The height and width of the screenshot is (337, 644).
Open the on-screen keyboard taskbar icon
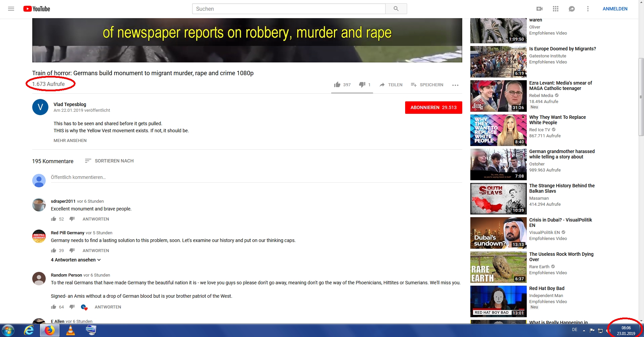pyautogui.click(x=91, y=331)
